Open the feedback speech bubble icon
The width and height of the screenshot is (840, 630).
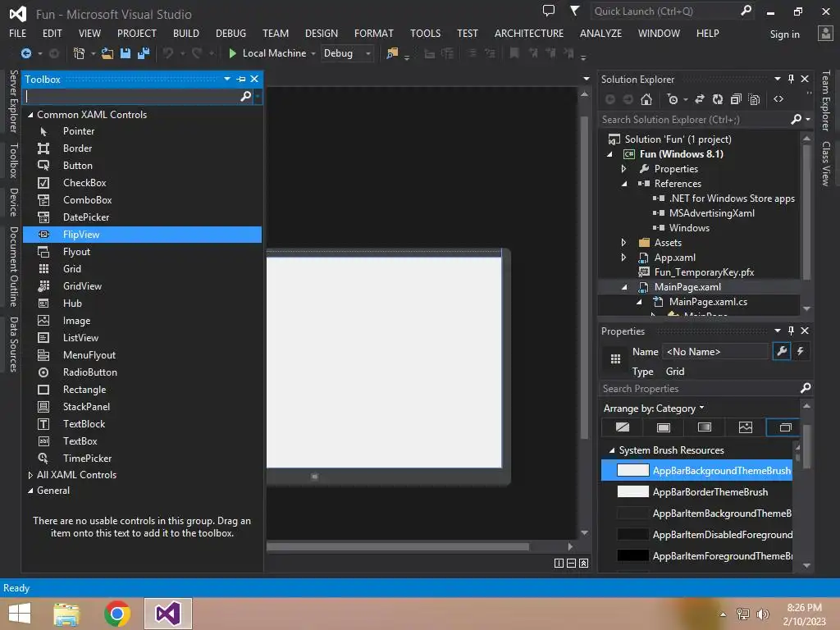(x=549, y=10)
